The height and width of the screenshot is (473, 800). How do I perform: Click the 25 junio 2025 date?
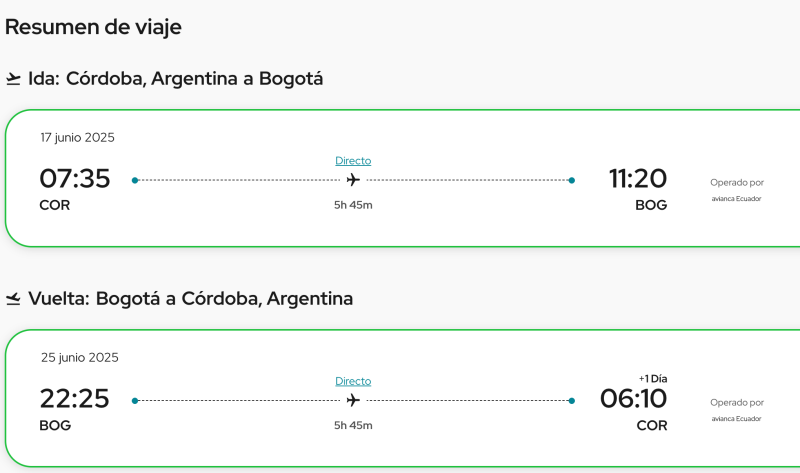point(79,357)
